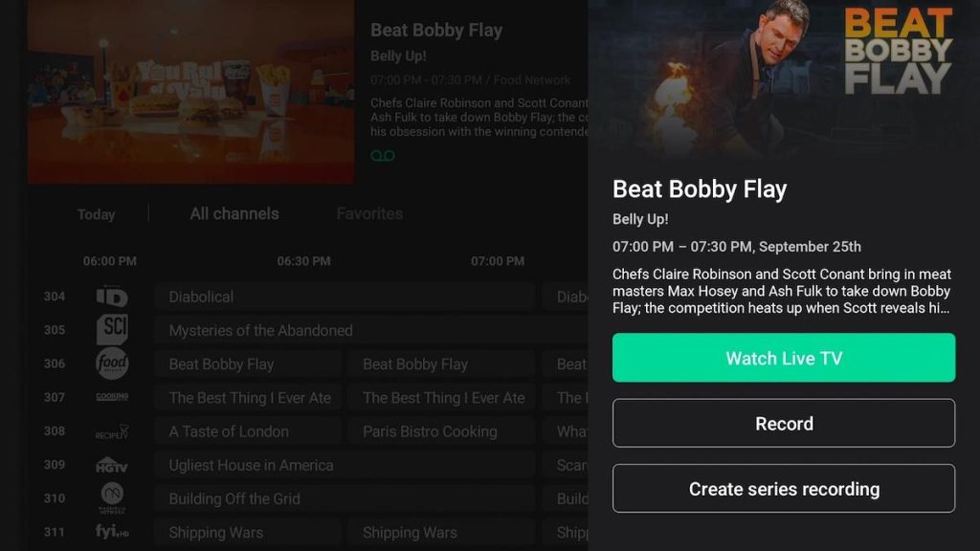Select the Investigation Discovery channel logo
980x551 pixels.
(112, 297)
